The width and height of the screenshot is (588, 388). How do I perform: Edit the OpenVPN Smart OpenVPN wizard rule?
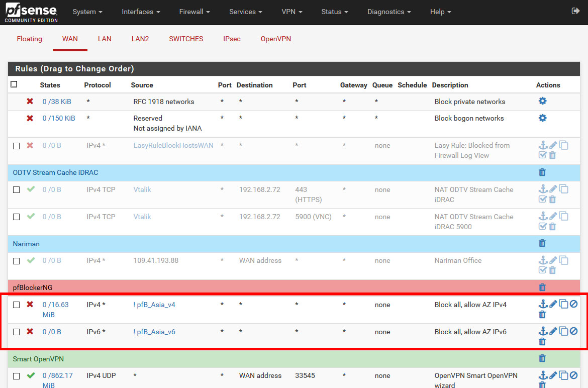(x=553, y=375)
